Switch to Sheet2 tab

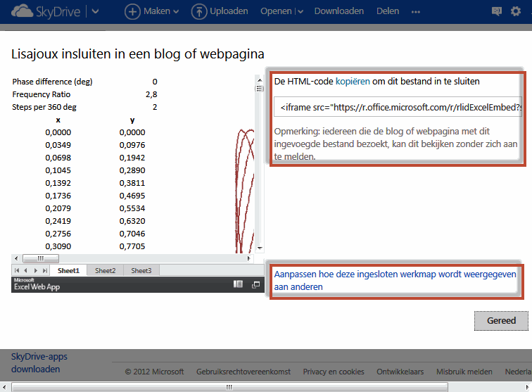[x=105, y=270]
